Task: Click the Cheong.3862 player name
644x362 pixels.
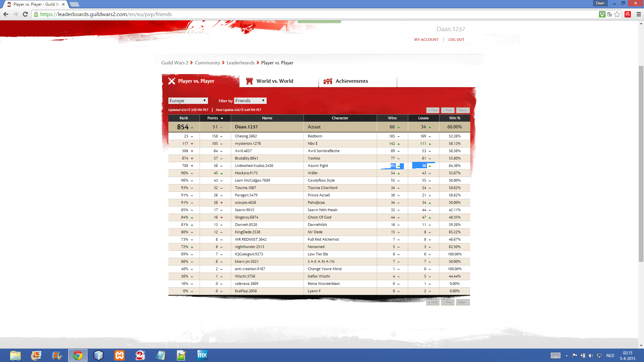Action: tap(246, 136)
